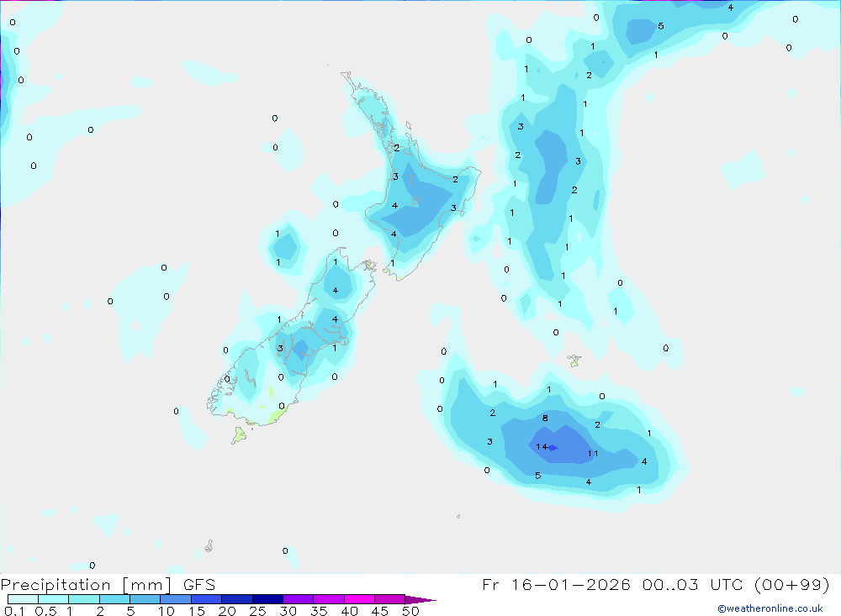This screenshot has height=616, width=841.
Task: Click the 25–30 mm legend color swatch
Action: coord(267,599)
